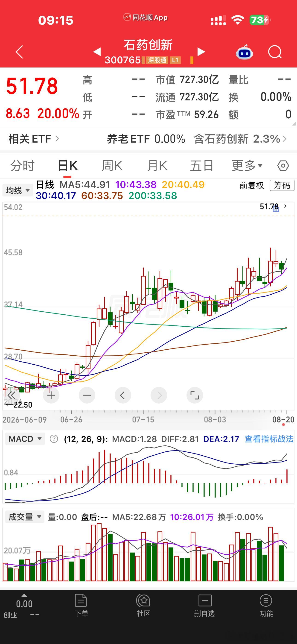This screenshot has width=297, height=644.
Task: Toggle the 筹码 chip distribution
Action: point(282,185)
